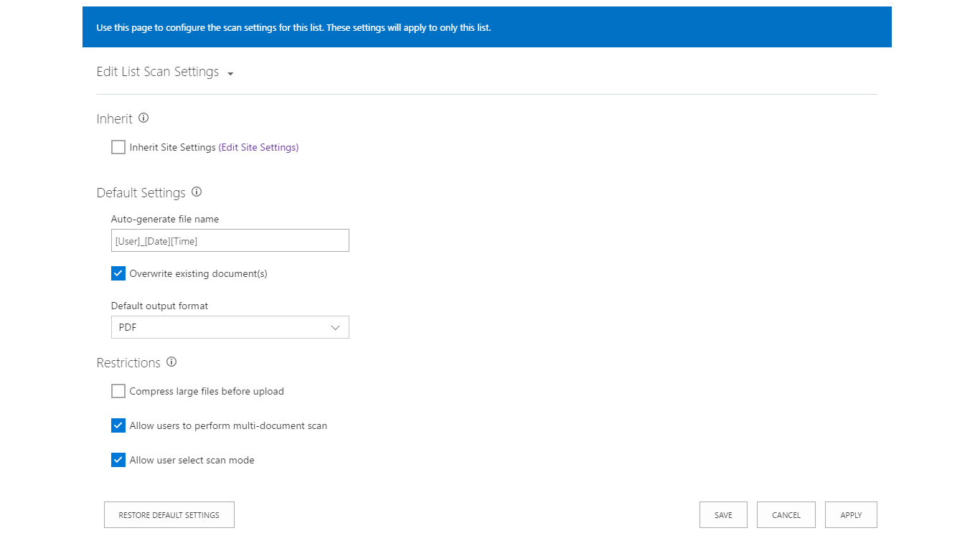Save the scan settings
980x551 pixels.
723,515
